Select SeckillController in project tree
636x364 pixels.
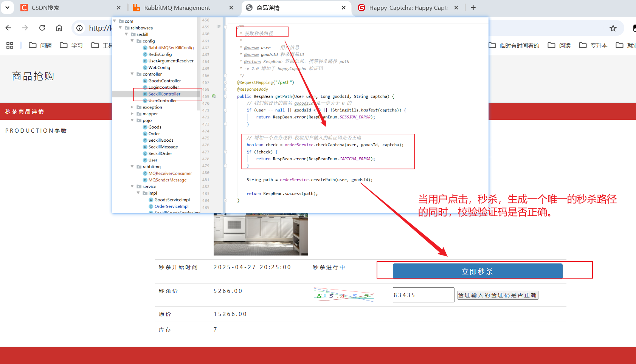[x=161, y=94]
